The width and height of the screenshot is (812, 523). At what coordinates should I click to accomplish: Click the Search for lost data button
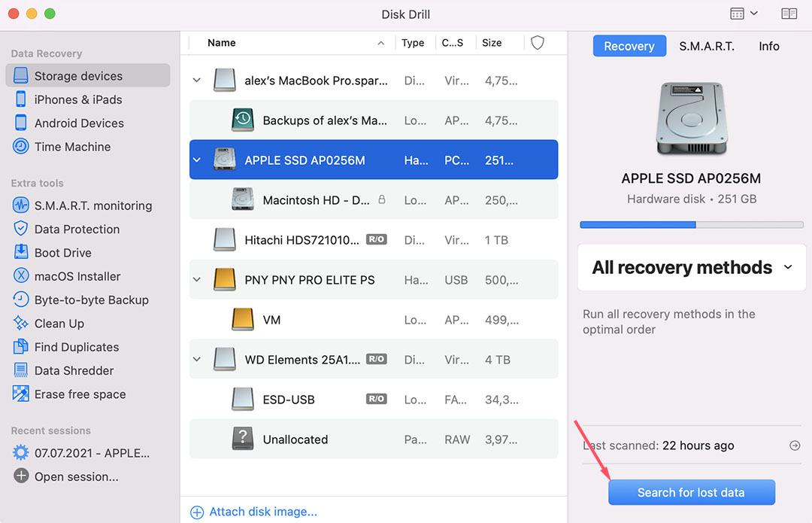coord(691,493)
